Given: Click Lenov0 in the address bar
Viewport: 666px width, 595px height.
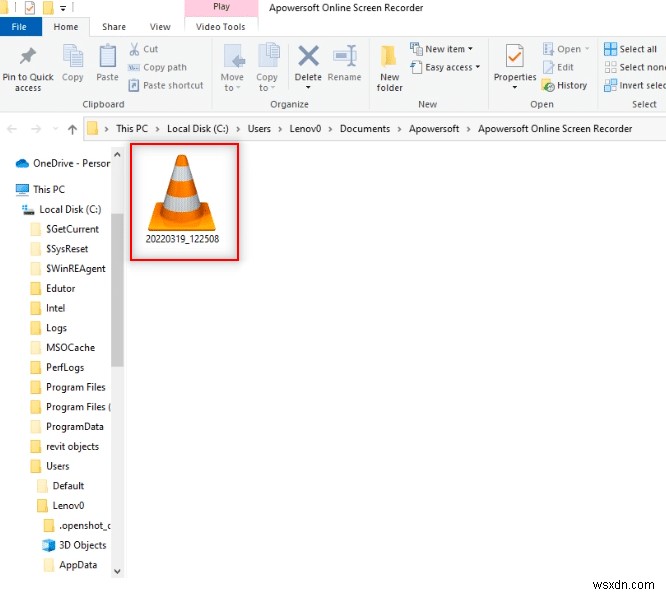Looking at the screenshot, I should 305,129.
